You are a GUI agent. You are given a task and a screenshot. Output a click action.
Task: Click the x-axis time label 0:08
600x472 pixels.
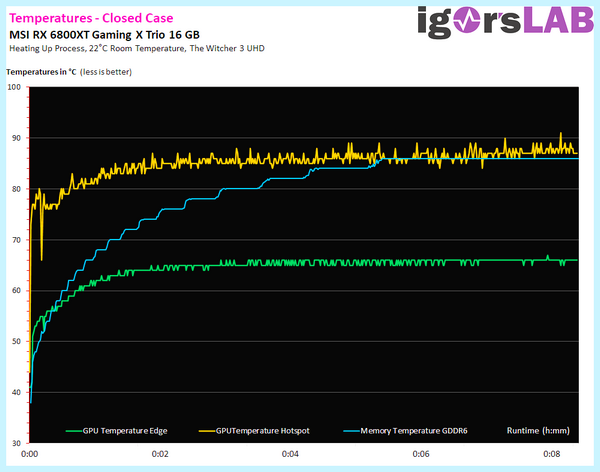551,454
